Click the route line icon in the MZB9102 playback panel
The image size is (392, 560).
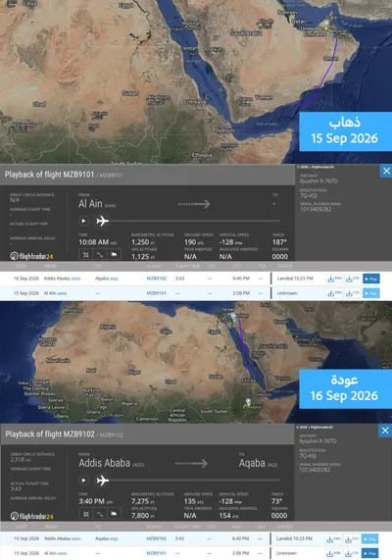[100, 514]
